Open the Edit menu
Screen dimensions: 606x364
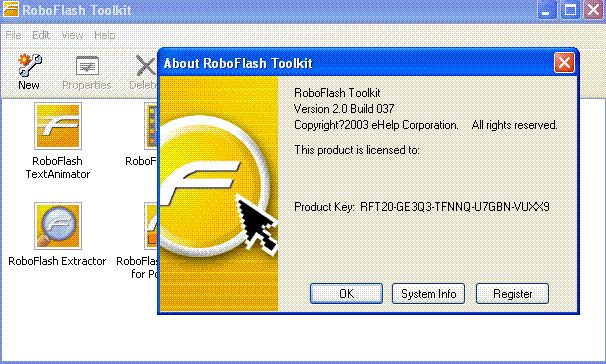[41, 35]
